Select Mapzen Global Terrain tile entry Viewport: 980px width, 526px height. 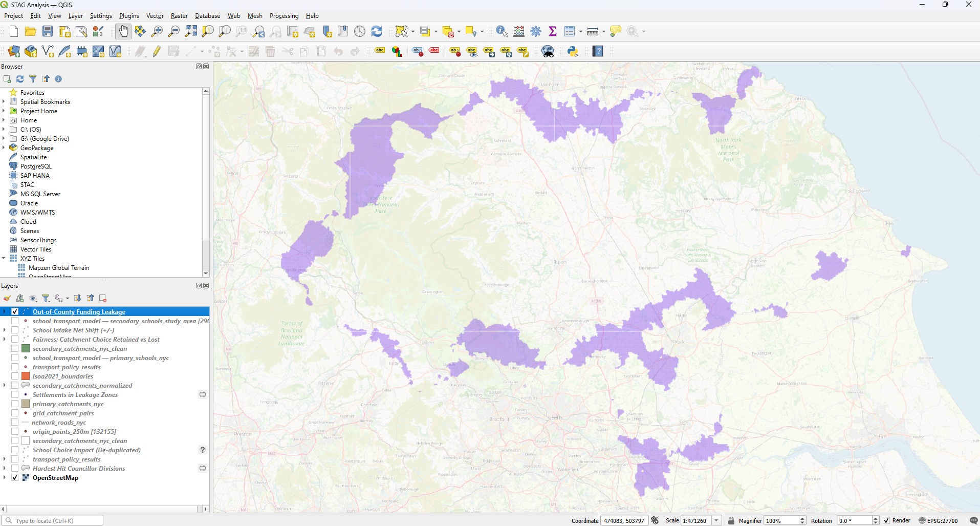[x=59, y=268]
